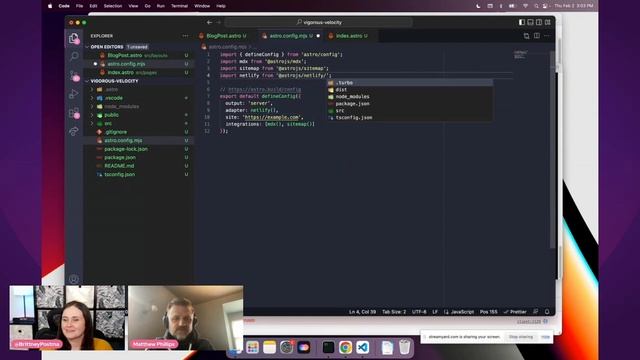Click Prettier in status bar
Screen dimensions: 640x360
click(516, 311)
